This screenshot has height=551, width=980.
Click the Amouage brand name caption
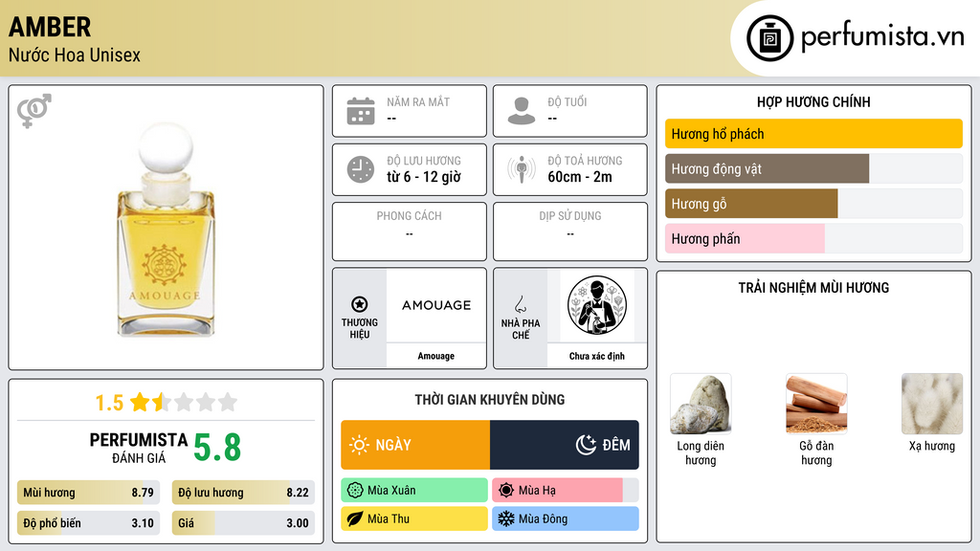[436, 356]
